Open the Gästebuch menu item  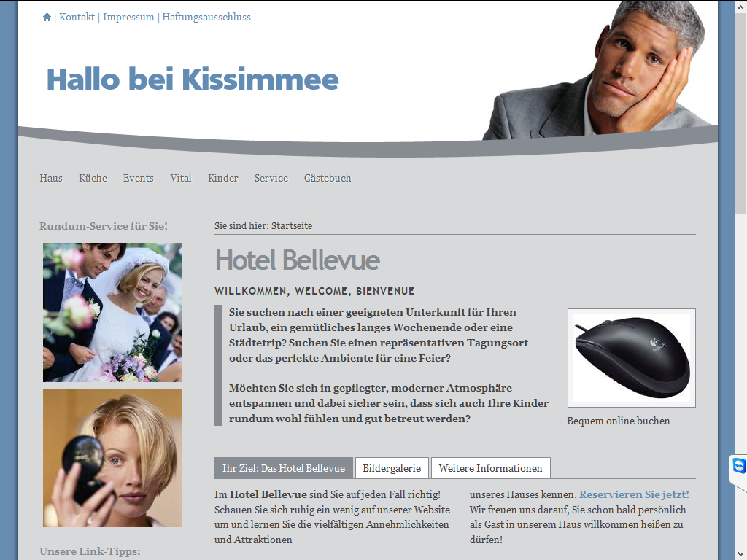pyautogui.click(x=328, y=178)
